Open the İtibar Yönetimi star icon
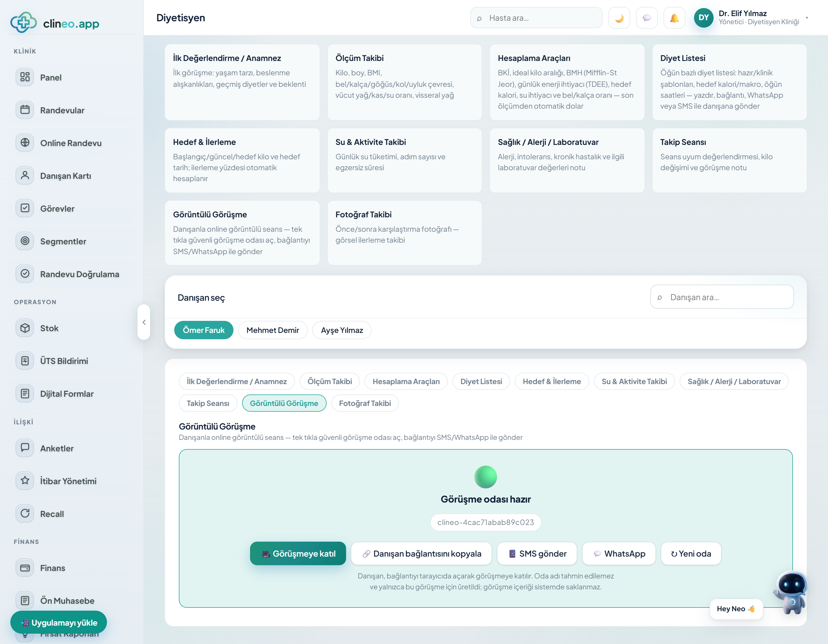Image resolution: width=828 pixels, height=644 pixels. pos(25,481)
